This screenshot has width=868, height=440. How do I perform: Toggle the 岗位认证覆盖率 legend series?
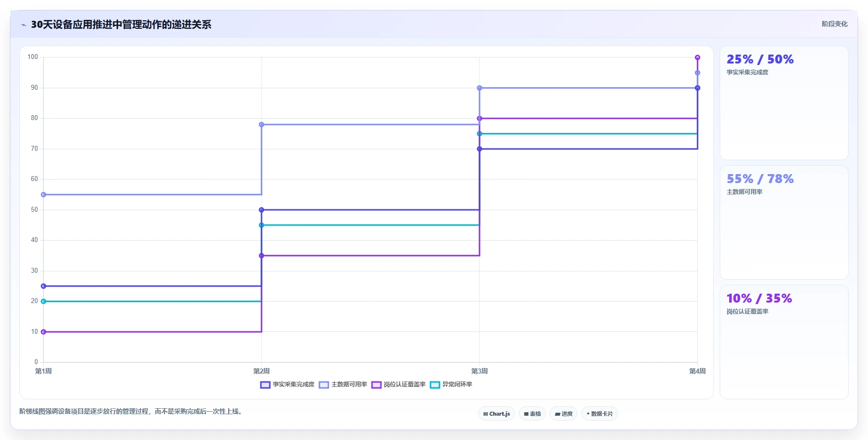coord(398,384)
